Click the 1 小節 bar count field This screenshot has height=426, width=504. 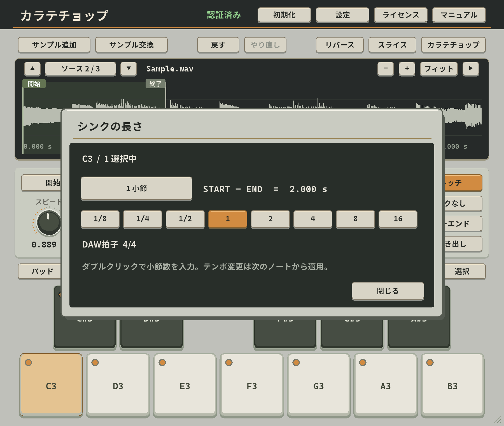pyautogui.click(x=137, y=189)
